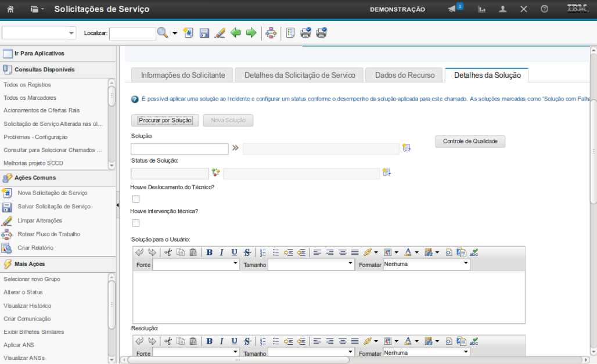Check the Houve intervenção técnica checkbox

(x=136, y=223)
